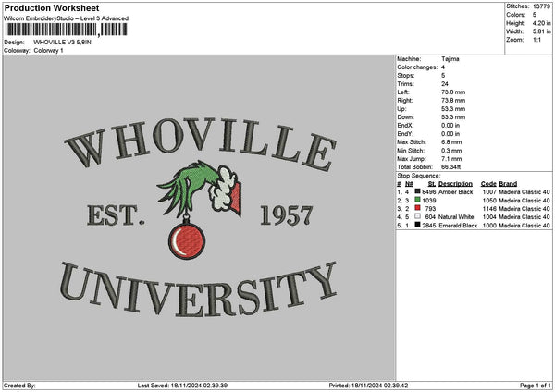
Task: Click the red thread swatch, 793 stitches
Action: (x=418, y=208)
